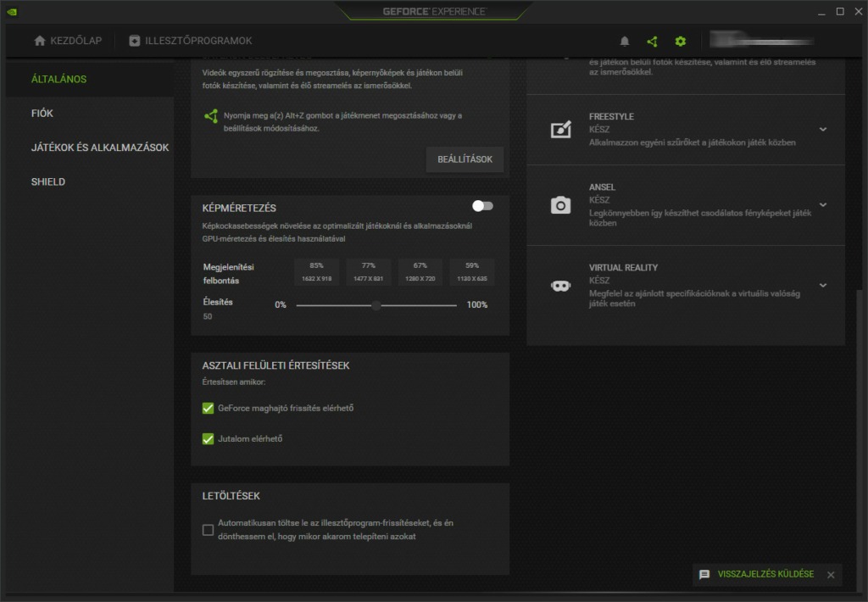Toggle the KÉPMÉRETEZÉS switch
The height and width of the screenshot is (602, 868).
coord(482,206)
